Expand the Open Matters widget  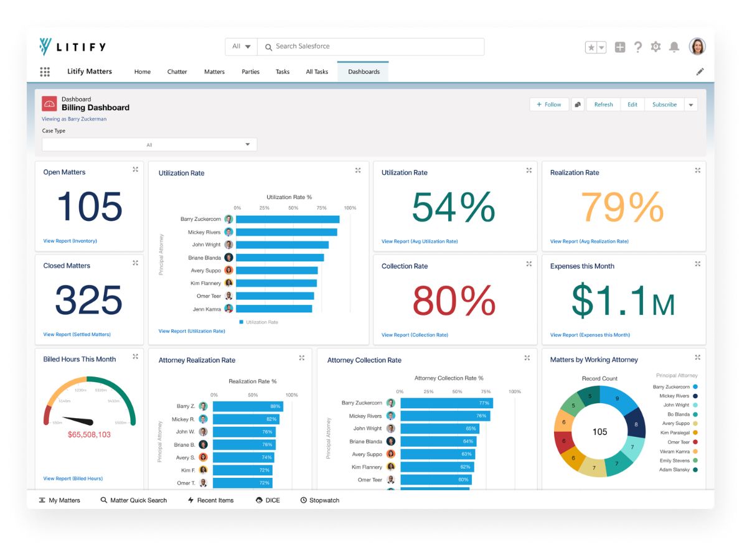tap(135, 169)
